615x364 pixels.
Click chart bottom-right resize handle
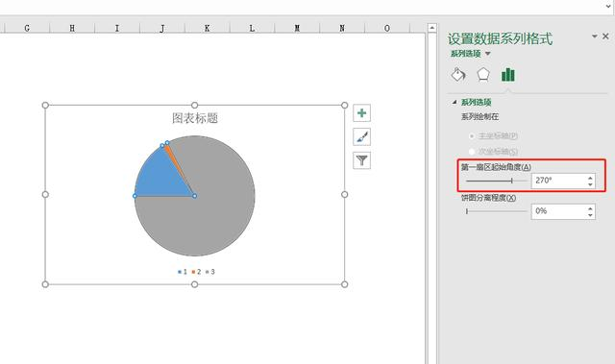pos(344,284)
